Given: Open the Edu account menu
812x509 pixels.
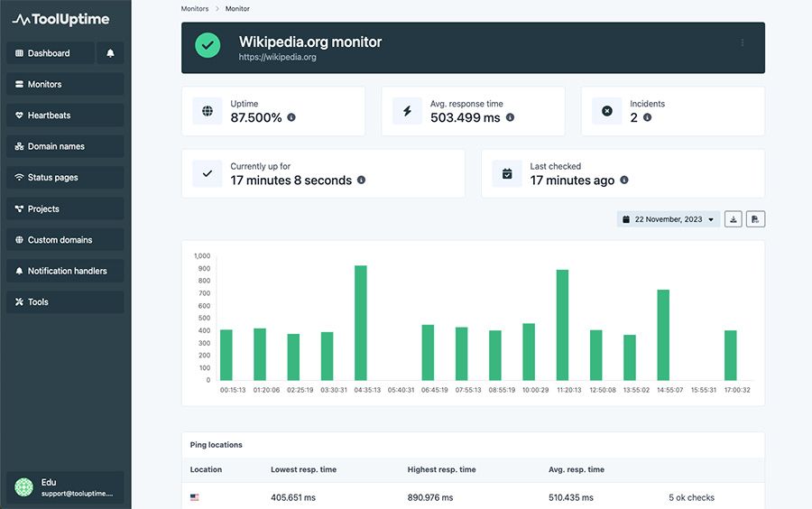Looking at the screenshot, I should click(65, 487).
